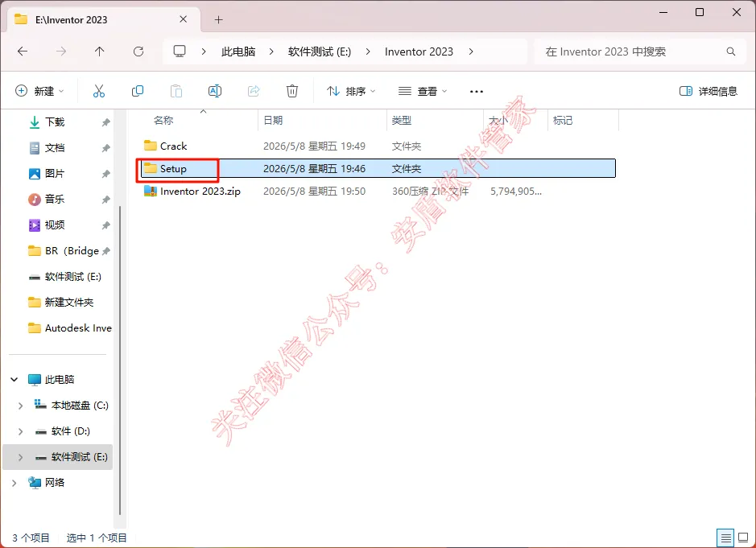Viewport: 756px width, 548px height.
Task: Sort by the 类型 column header
Action: click(x=402, y=121)
